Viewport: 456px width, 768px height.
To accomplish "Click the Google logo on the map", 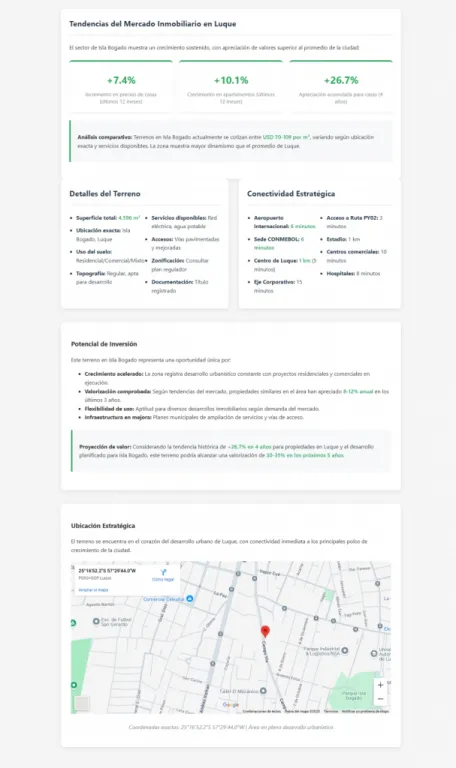I will tap(231, 705).
